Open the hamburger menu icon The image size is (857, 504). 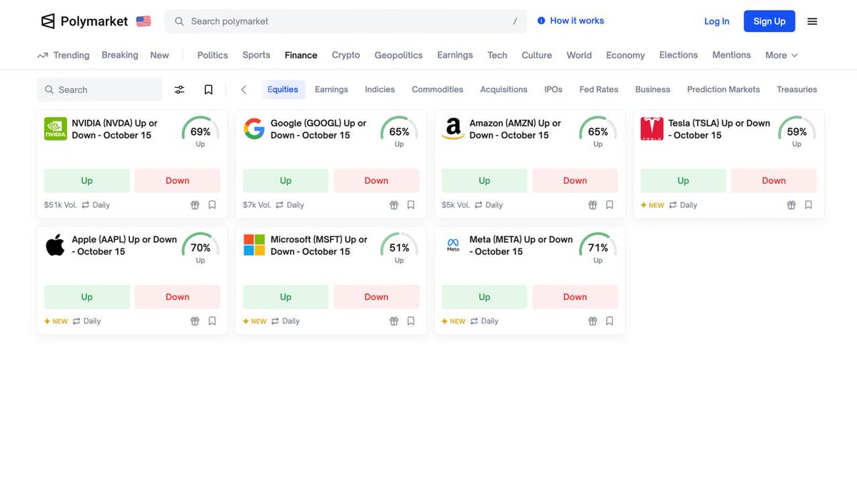click(812, 21)
